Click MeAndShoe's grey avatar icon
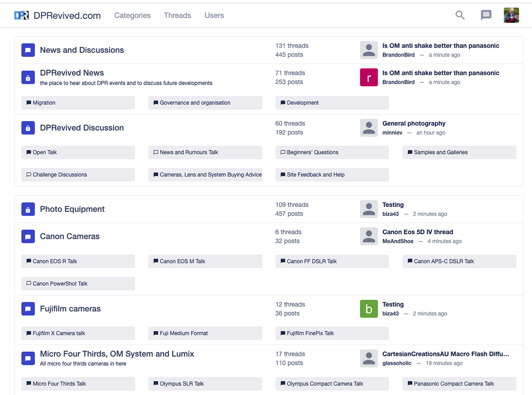Screen dimensions: 532x395 [369, 236]
